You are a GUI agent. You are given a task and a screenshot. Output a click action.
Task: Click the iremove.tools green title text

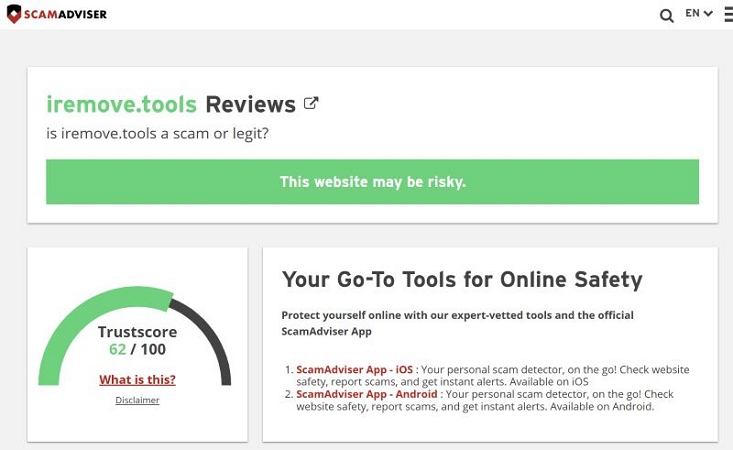(x=122, y=104)
